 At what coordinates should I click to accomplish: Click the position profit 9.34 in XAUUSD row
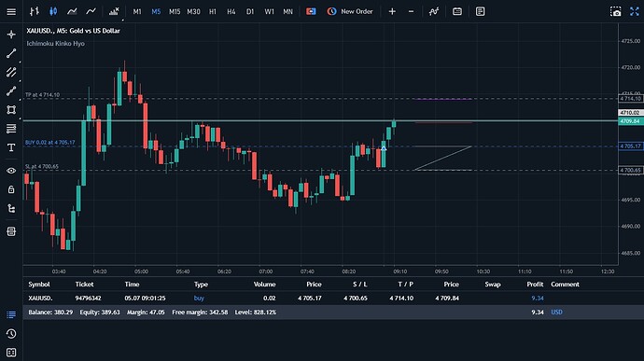pos(538,299)
